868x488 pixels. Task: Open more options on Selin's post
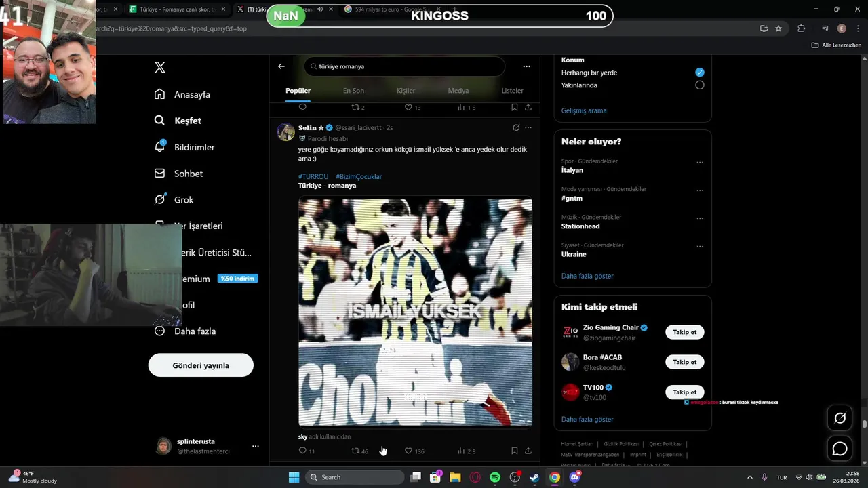click(x=528, y=127)
